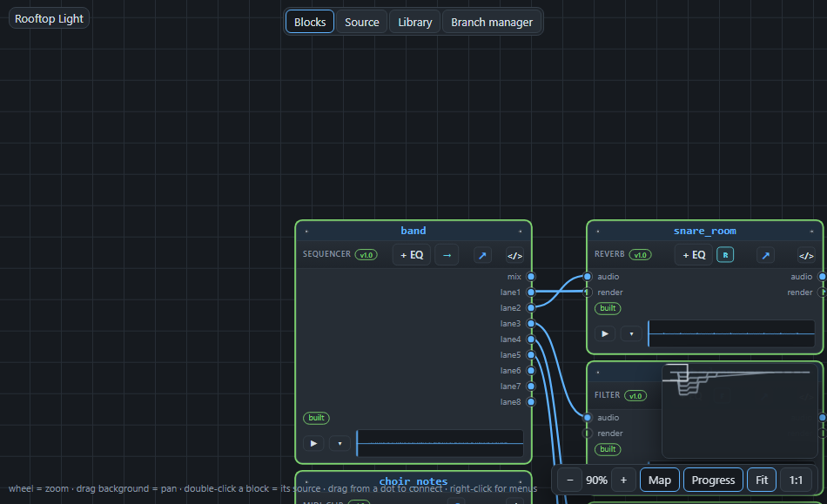Open the Library tab
The height and width of the screenshot is (504, 827).
(x=414, y=22)
